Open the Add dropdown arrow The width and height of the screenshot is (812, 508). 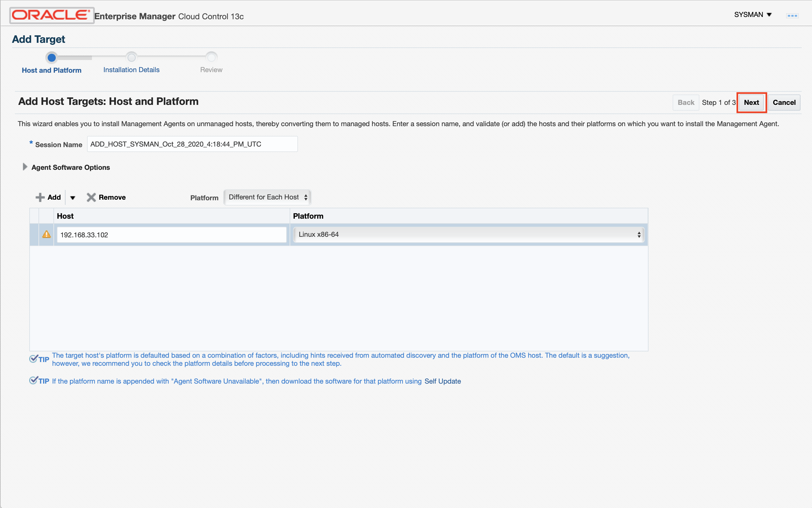[73, 198]
